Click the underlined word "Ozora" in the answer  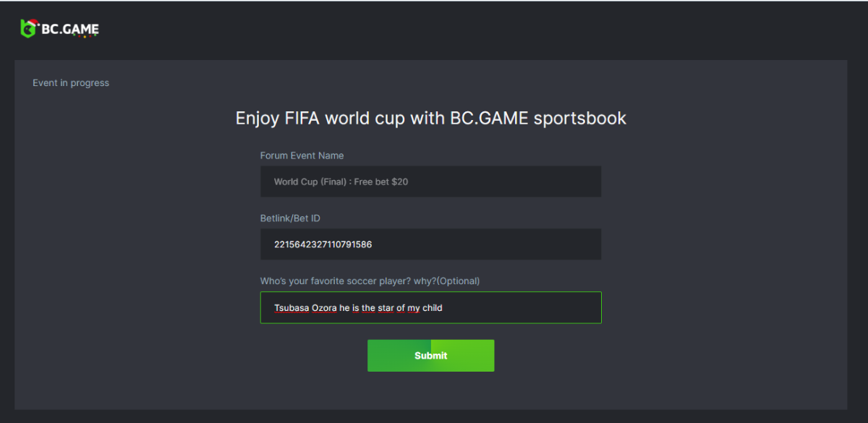tap(324, 308)
